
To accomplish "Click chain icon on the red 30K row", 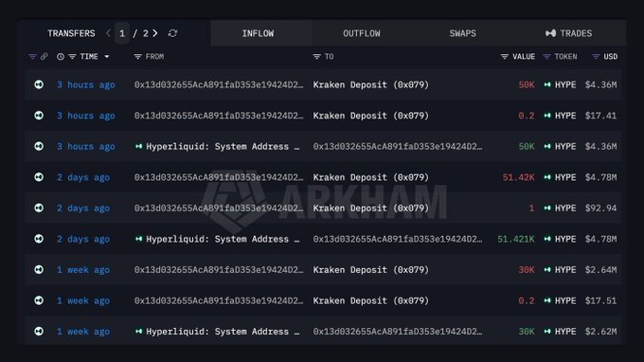I will pyautogui.click(x=39, y=269).
